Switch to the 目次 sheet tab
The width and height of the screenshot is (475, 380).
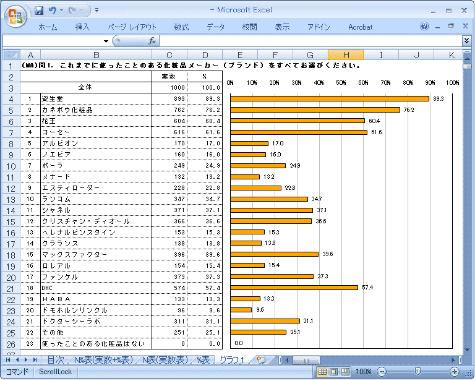coord(55,360)
